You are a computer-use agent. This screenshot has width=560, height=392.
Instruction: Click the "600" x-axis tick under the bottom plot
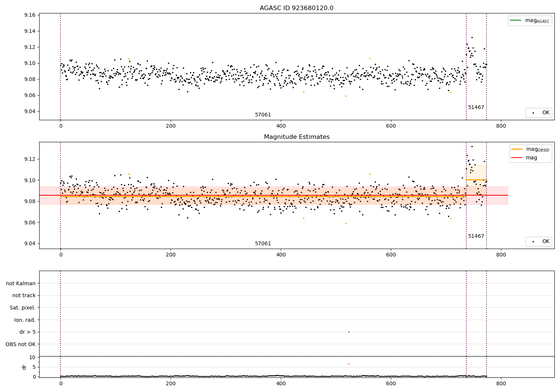[x=391, y=383]
